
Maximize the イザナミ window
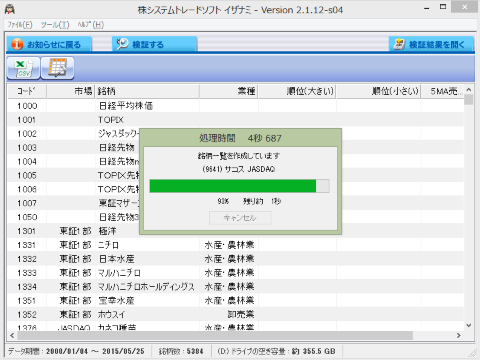[443, 7]
